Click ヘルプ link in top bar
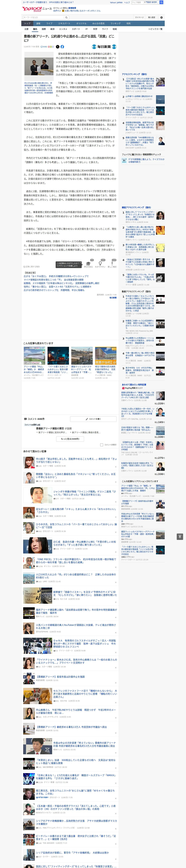Screen dimensions: 186x868 tap(127, 2)
